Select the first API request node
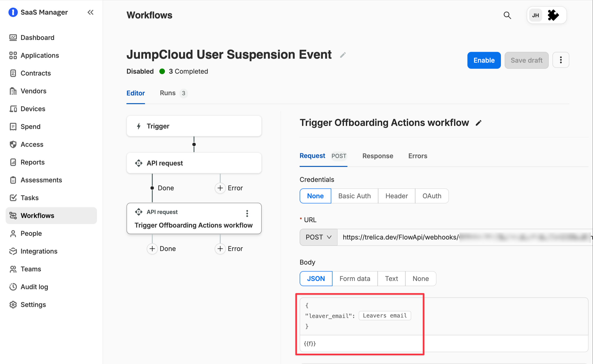593x364 pixels. coord(194,163)
